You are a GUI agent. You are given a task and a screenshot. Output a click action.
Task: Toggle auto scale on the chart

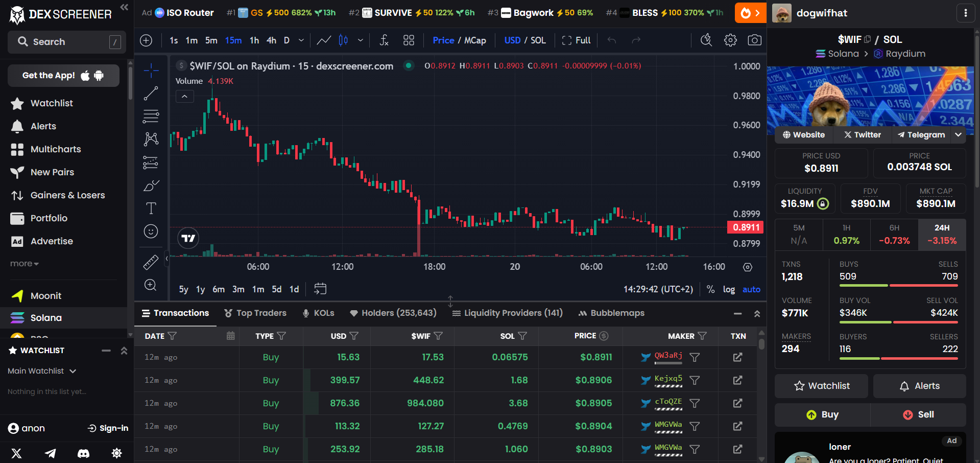tap(751, 289)
